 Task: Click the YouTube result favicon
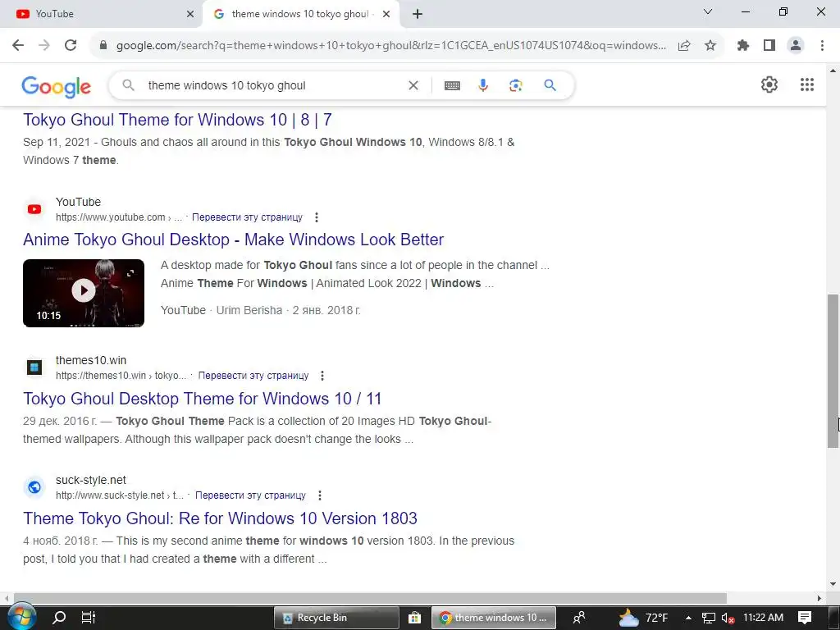34,209
